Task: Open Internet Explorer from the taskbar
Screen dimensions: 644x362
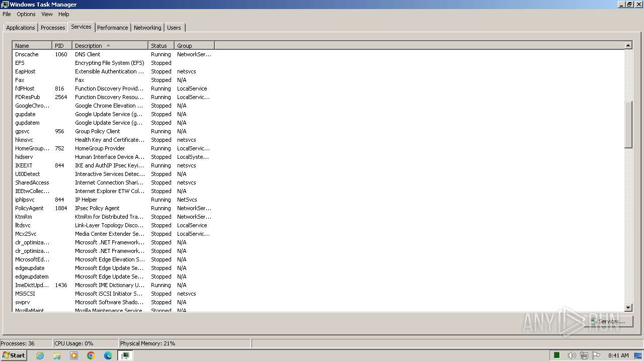Action: coord(40,355)
